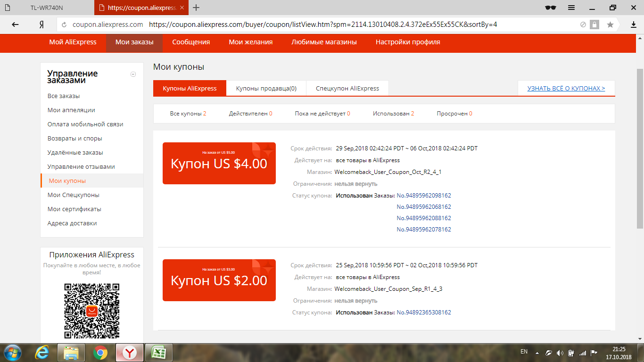Open Мои сертификаты in the sidebar
The width and height of the screenshot is (644, 362).
tap(74, 209)
